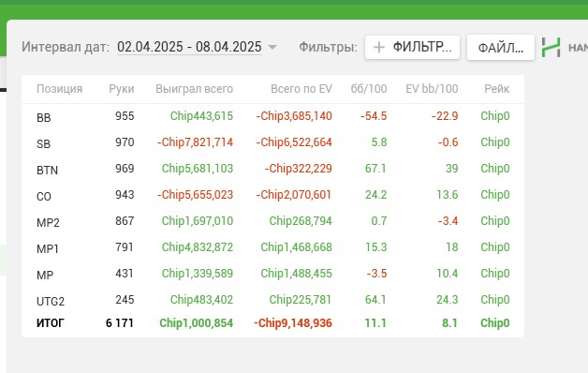Screen dimensions: 588x373
Task: Click the ФАЙЛ... button
Action: pos(501,48)
